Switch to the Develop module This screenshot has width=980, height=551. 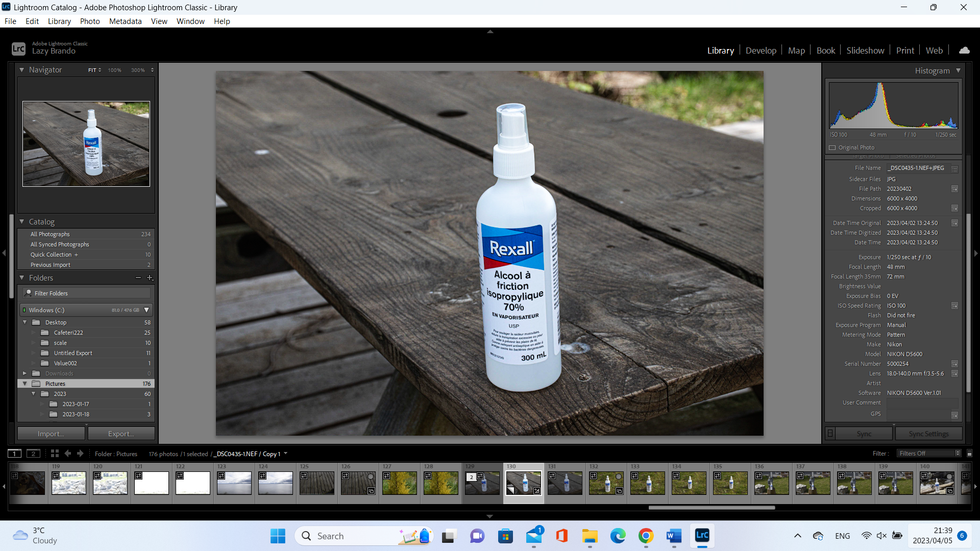761,51
